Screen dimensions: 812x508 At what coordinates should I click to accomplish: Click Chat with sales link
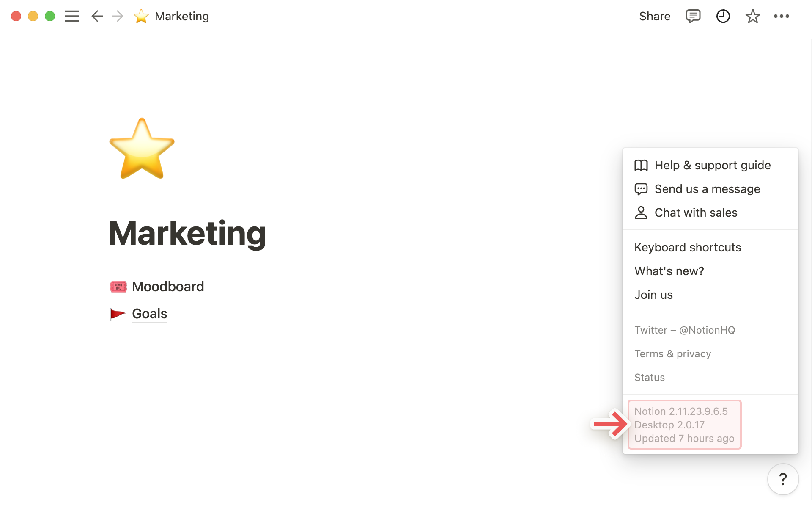[696, 213]
